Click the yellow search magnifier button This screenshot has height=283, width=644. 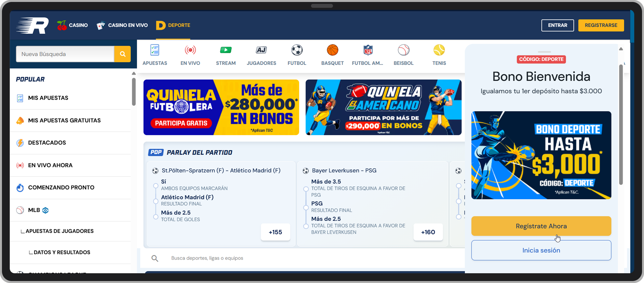pyautogui.click(x=122, y=54)
